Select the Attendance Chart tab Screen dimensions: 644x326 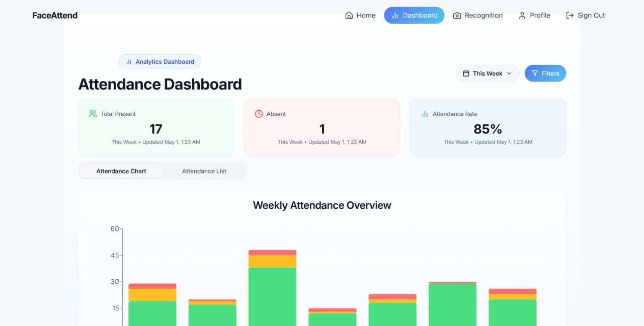[121, 171]
